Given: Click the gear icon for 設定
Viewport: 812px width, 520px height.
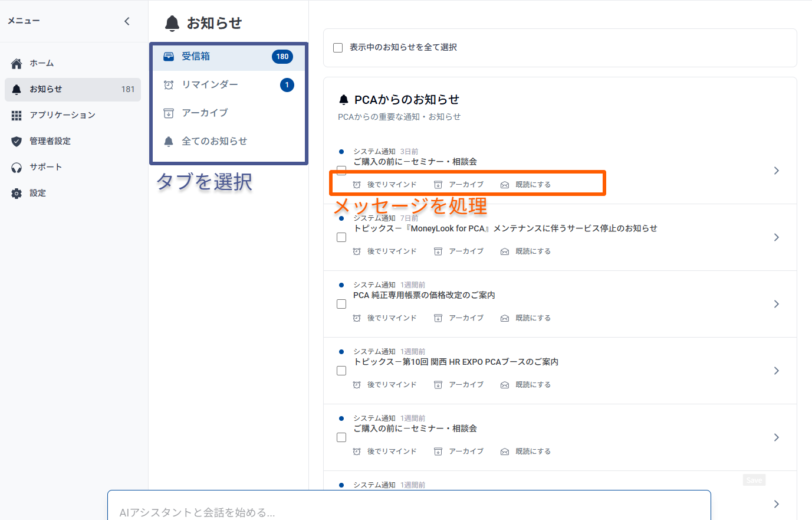Looking at the screenshot, I should click(17, 193).
